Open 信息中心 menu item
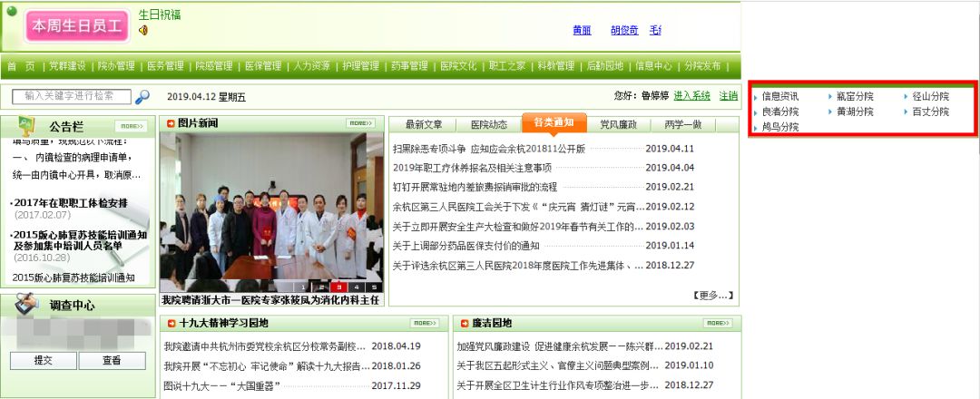 tap(653, 65)
